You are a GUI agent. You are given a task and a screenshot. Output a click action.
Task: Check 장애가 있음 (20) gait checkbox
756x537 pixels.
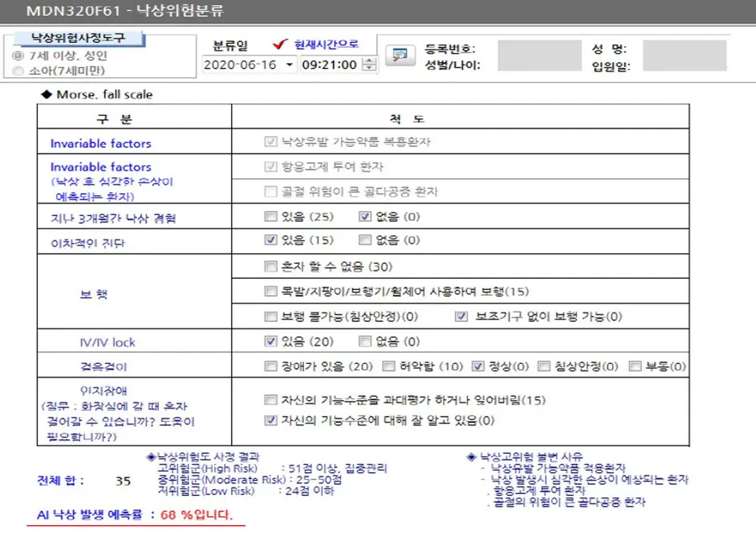coord(270,366)
